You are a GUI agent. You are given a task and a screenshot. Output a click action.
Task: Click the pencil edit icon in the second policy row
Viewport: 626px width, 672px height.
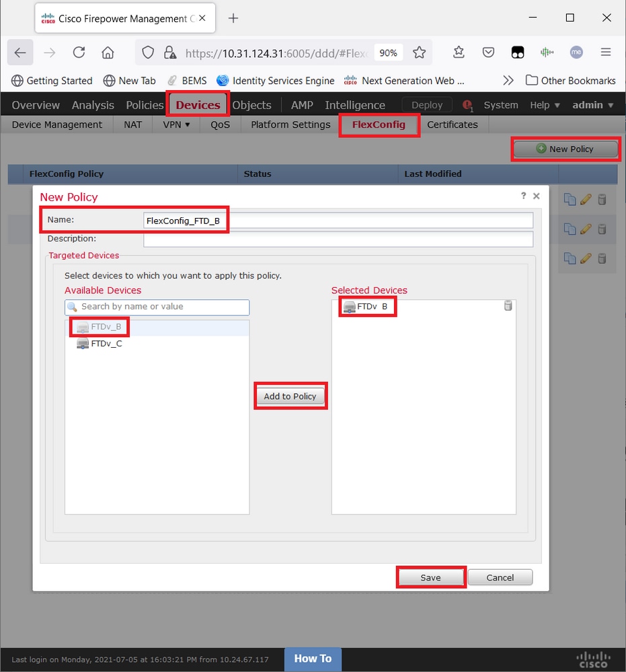(x=586, y=229)
